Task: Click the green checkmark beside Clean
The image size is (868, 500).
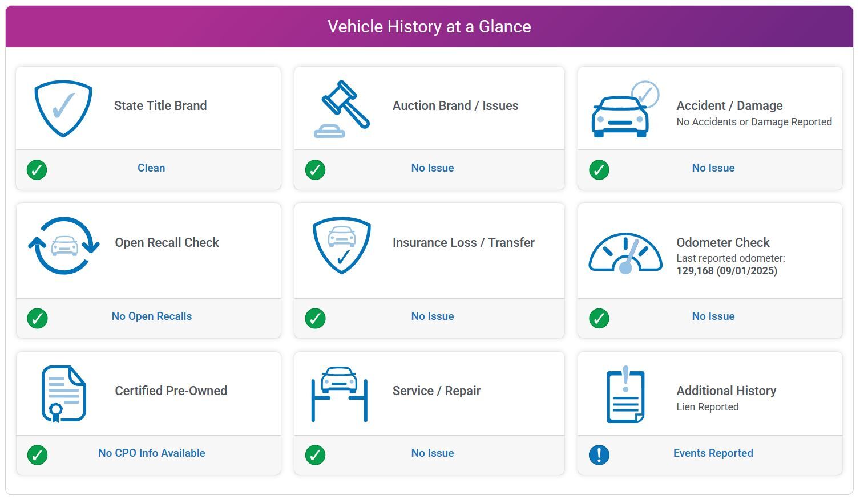Action: [x=37, y=169]
